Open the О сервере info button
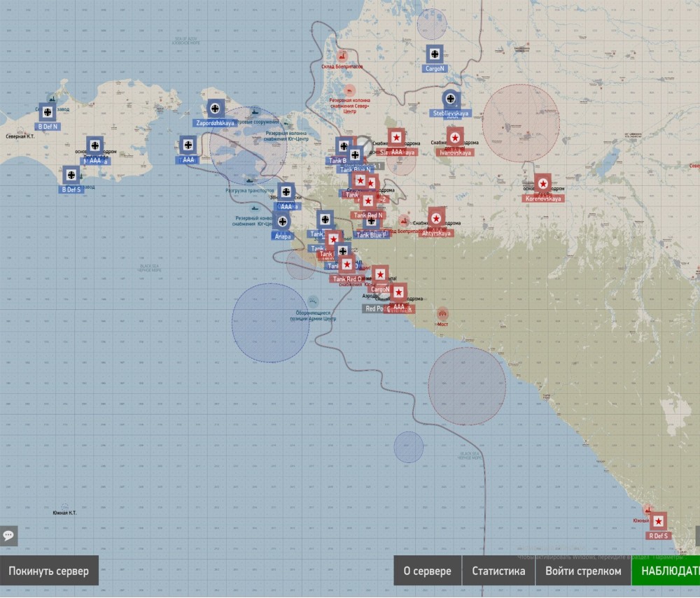This screenshot has height=598, width=700. point(427,570)
